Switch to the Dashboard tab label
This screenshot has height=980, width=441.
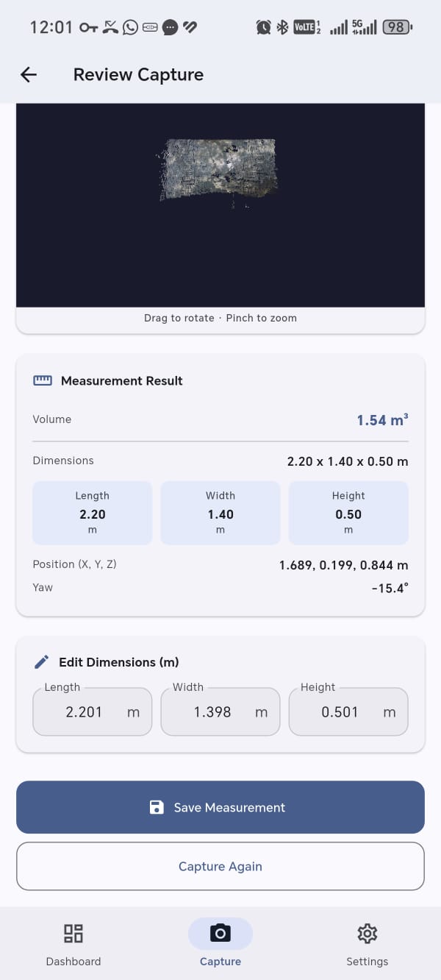tap(73, 961)
